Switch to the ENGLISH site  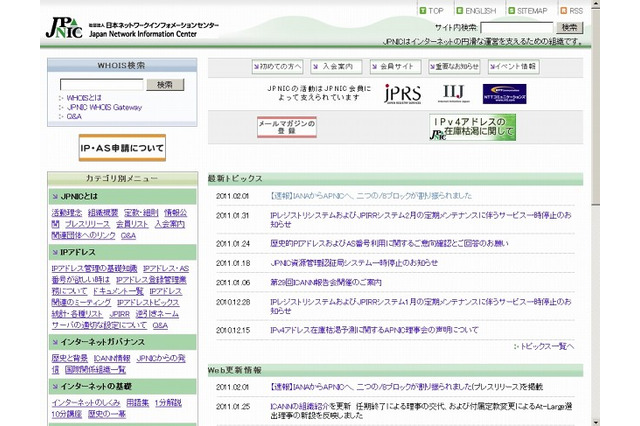click(x=476, y=11)
